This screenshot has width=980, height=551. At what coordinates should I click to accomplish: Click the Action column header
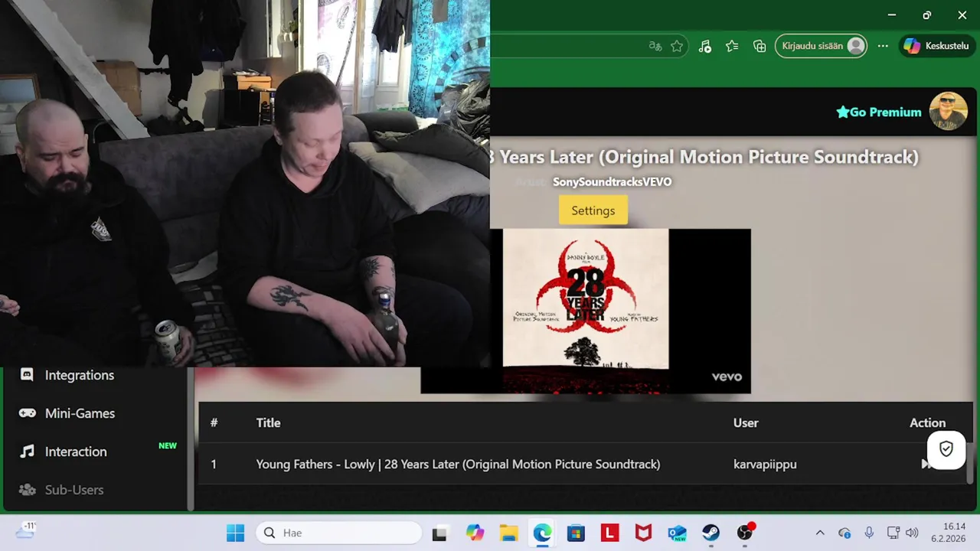point(927,422)
